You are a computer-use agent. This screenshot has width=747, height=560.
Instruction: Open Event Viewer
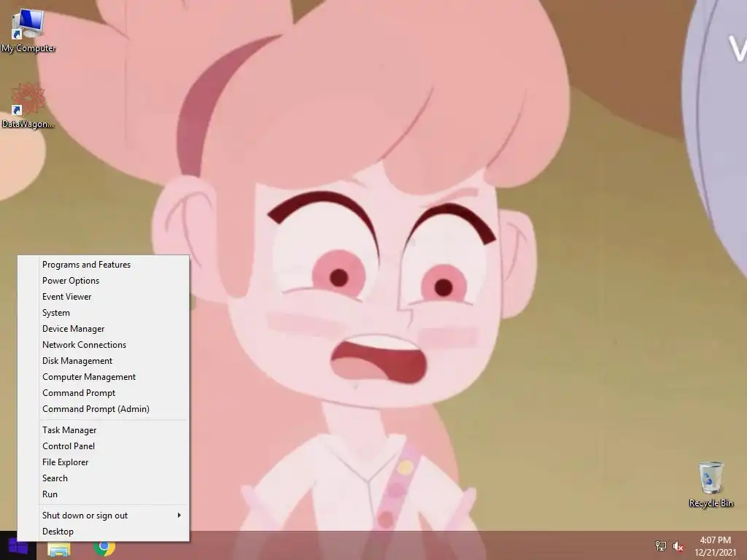[104, 297]
